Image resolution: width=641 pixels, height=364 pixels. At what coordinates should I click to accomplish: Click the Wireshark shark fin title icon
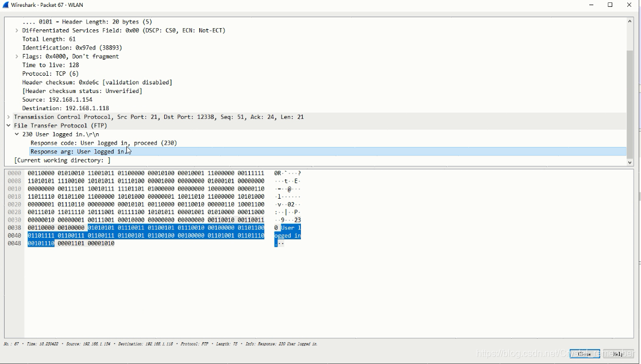5,5
